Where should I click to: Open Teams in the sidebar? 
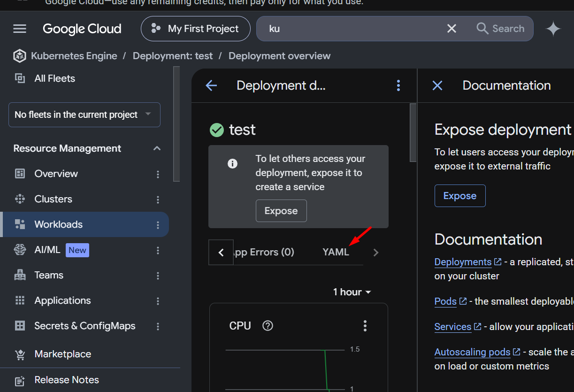coord(49,275)
